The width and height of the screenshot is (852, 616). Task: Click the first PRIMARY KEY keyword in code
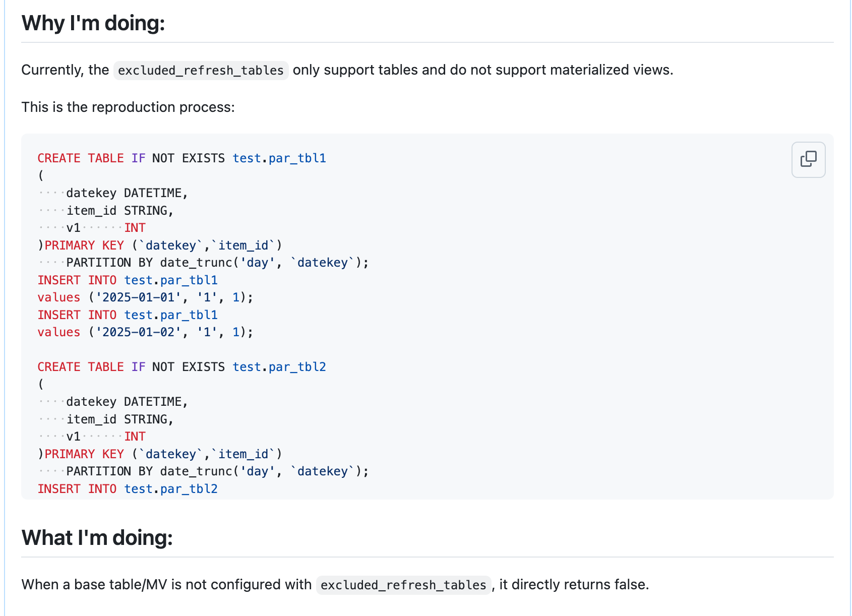pyautogui.click(x=84, y=245)
